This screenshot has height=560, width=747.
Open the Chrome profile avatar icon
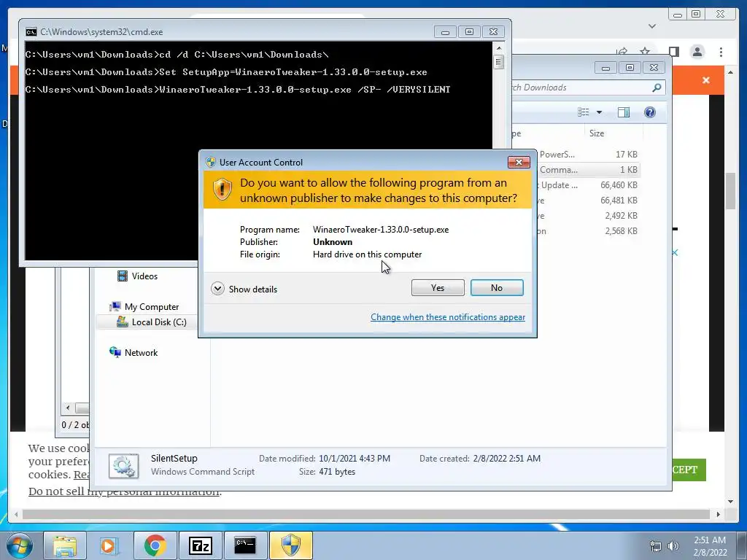click(x=697, y=52)
